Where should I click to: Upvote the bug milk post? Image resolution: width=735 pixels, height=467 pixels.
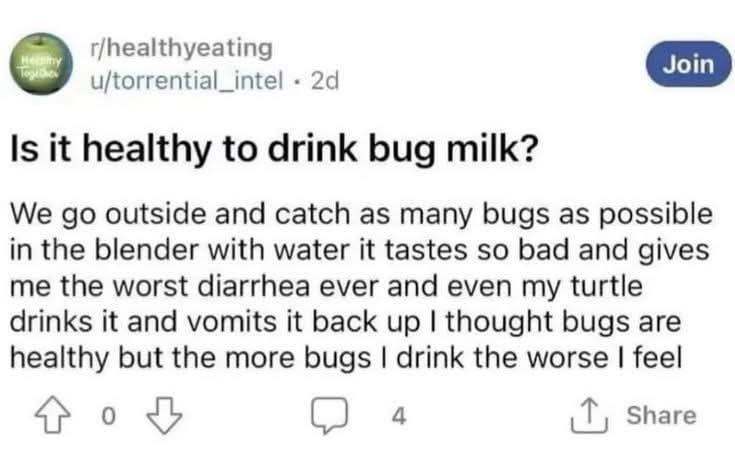tap(53, 415)
